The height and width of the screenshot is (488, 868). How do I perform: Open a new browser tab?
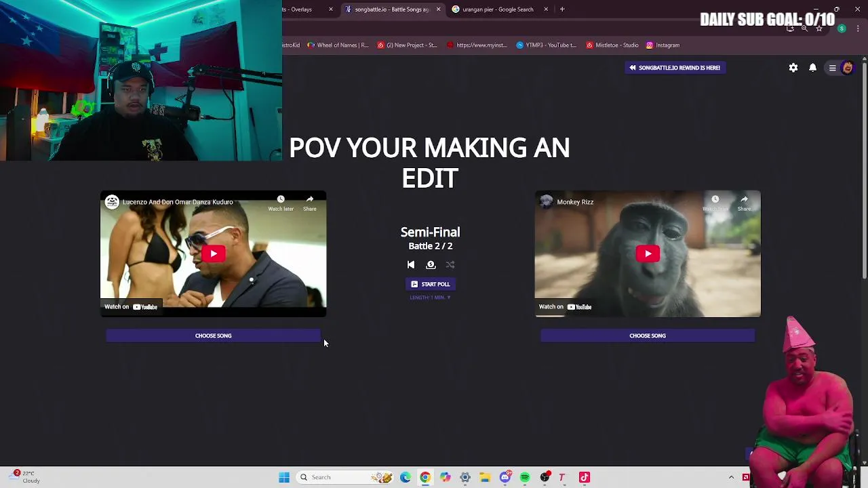click(x=562, y=9)
